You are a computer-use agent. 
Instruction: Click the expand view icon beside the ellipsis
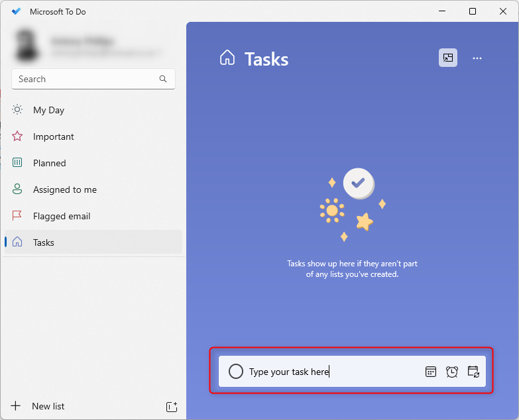point(448,58)
